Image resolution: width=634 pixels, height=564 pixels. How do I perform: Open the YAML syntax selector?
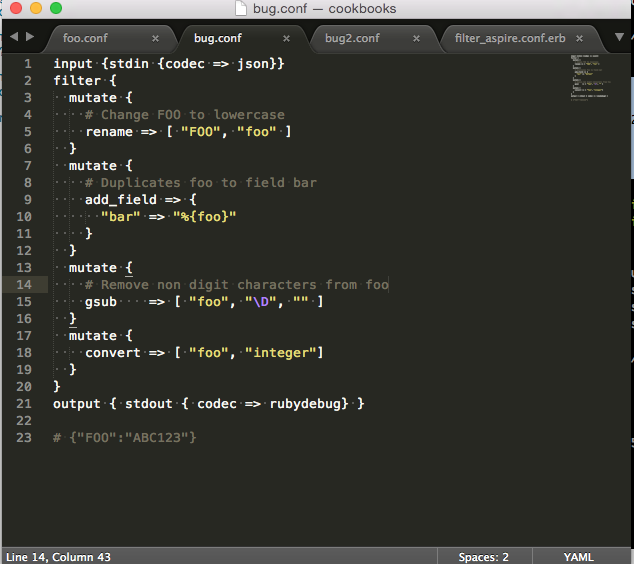(x=579, y=557)
